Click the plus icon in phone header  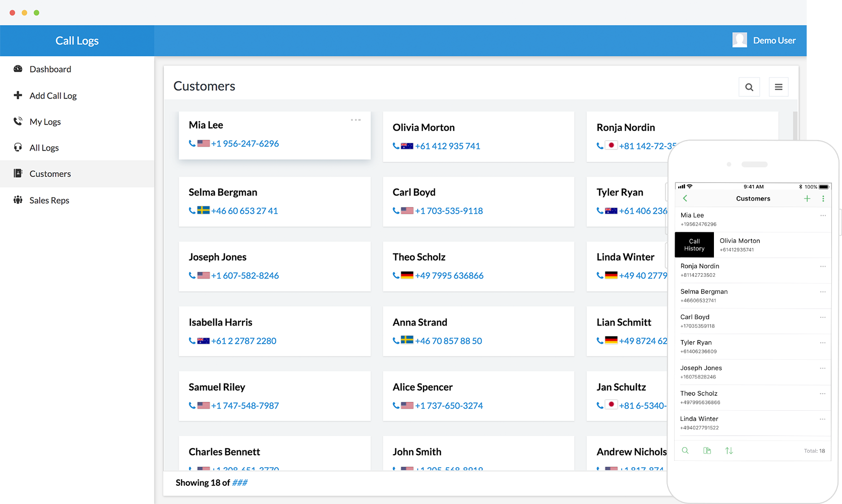[x=807, y=199]
